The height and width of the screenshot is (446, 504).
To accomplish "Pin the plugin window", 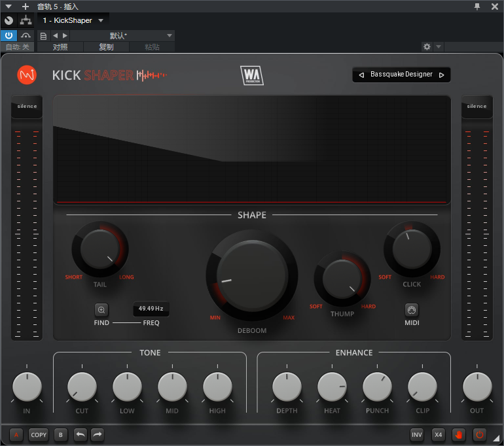I will pos(477,7).
